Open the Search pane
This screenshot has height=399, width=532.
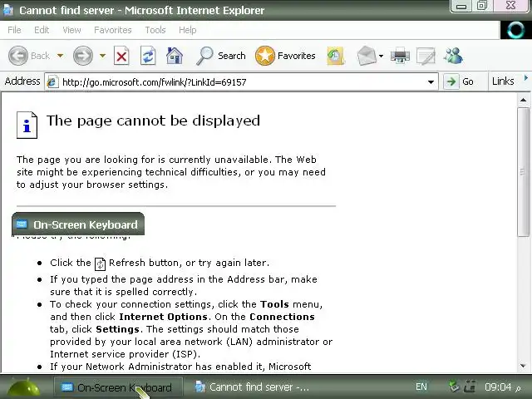coord(220,56)
